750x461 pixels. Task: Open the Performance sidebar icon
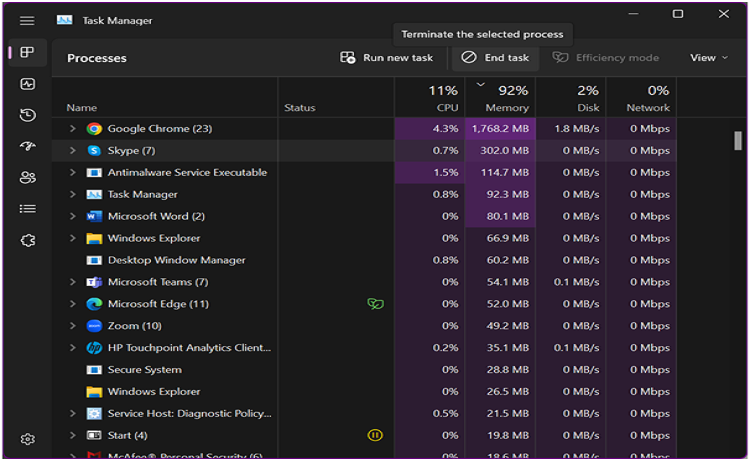click(27, 84)
